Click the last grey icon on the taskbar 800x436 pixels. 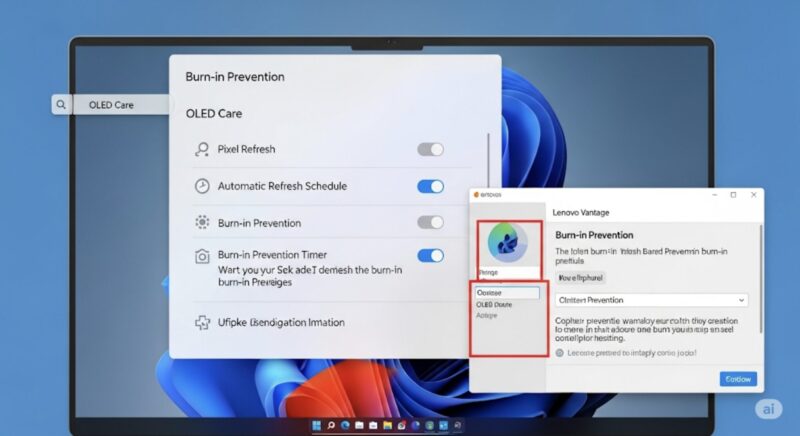pos(458,425)
